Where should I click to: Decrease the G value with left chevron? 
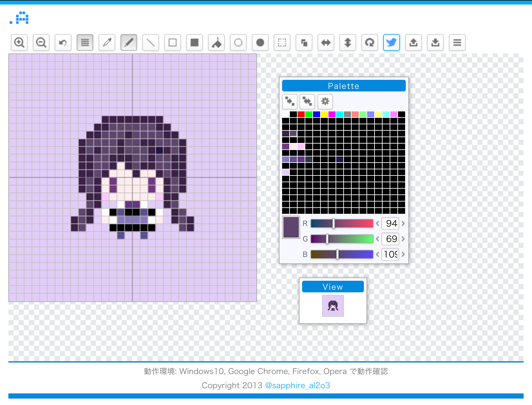click(377, 239)
